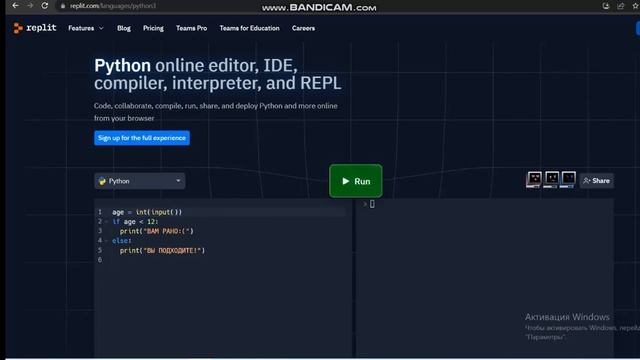Click Sign up for the full experience

[x=142, y=138]
